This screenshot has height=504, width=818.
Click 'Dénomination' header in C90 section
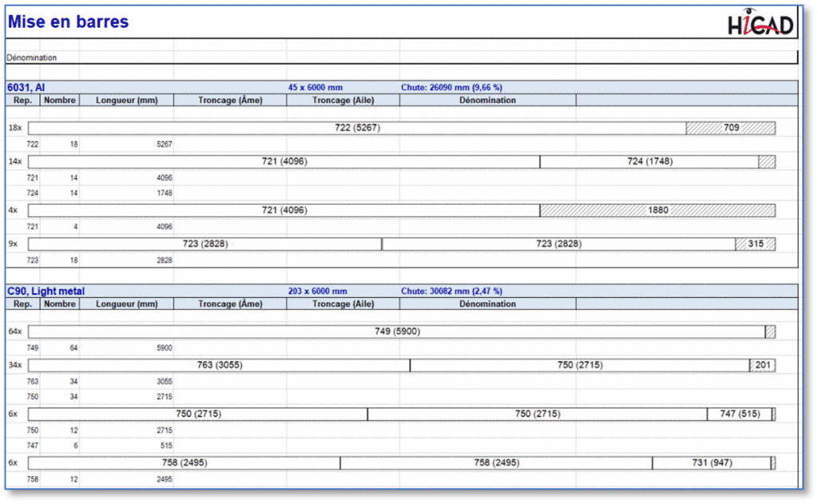coord(488,304)
